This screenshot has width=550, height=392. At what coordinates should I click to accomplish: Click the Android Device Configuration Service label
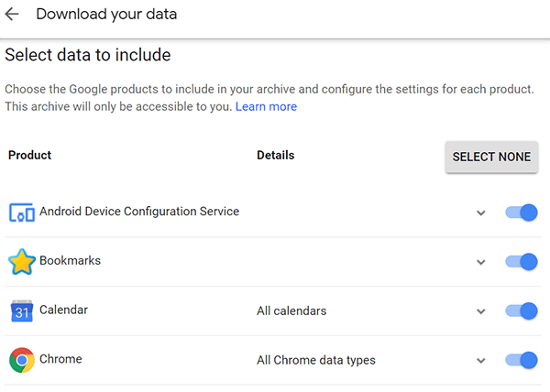[138, 212]
